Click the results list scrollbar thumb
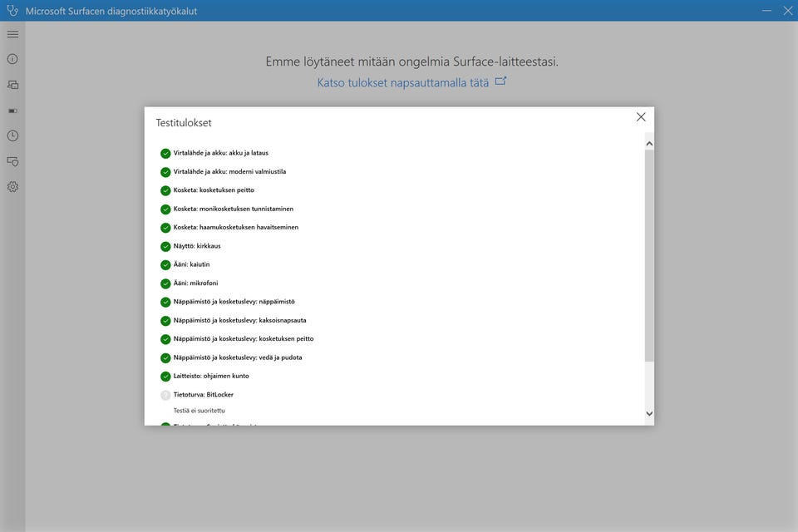The width and height of the screenshot is (798, 532). tap(649, 255)
